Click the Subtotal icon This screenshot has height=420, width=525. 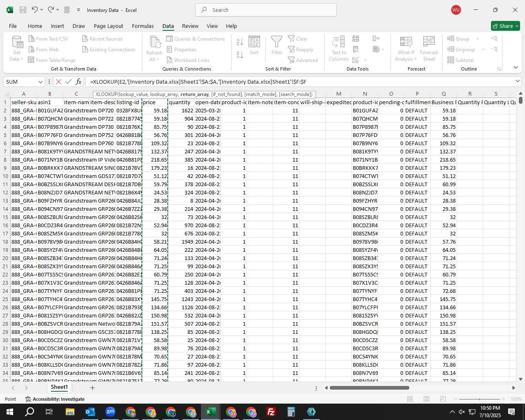451,60
